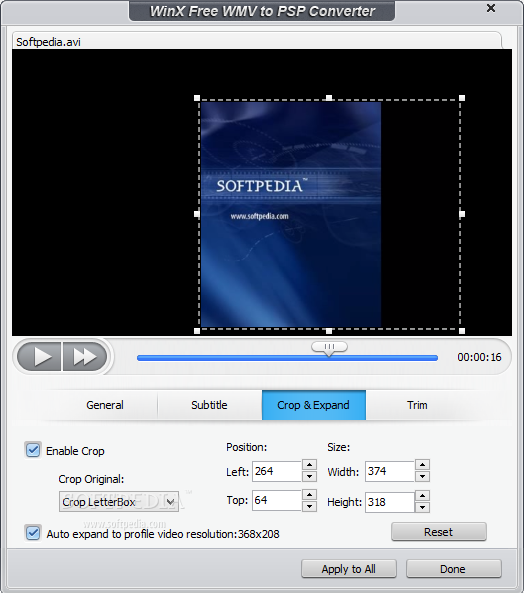Screen dimensions: 524x593
Task: Click the top-right crop handle
Action: coord(462,98)
